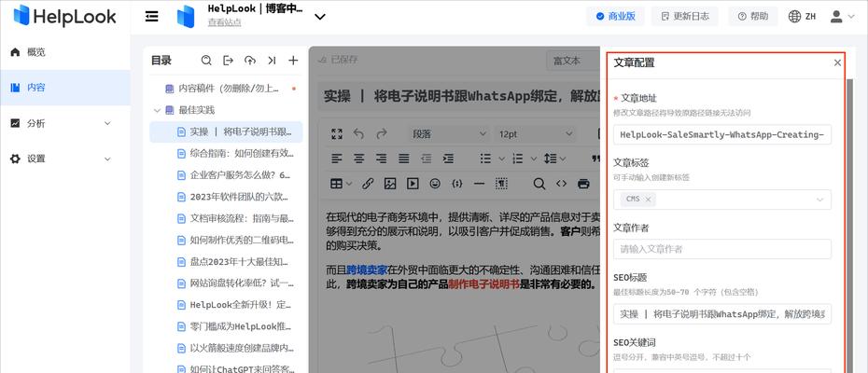The height and width of the screenshot is (373, 868).
Task: Open the 12pt font size dropdown
Action: (x=536, y=134)
